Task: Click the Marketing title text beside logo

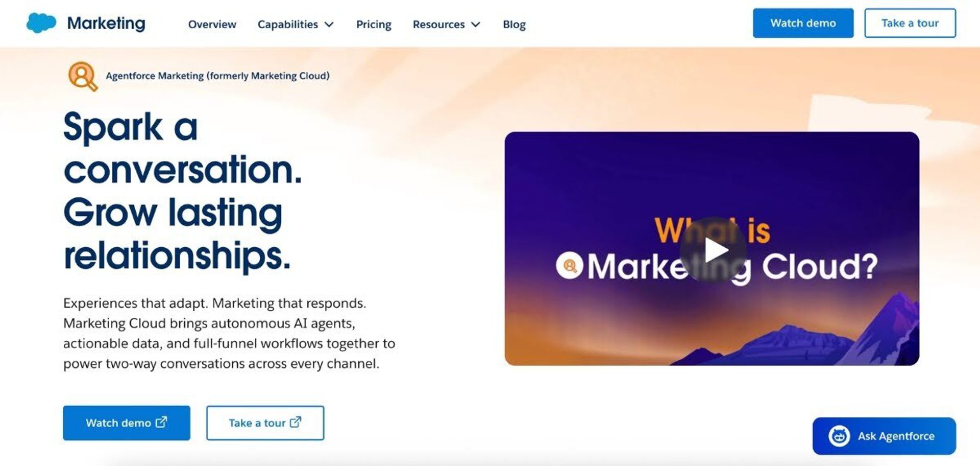Action: click(106, 24)
